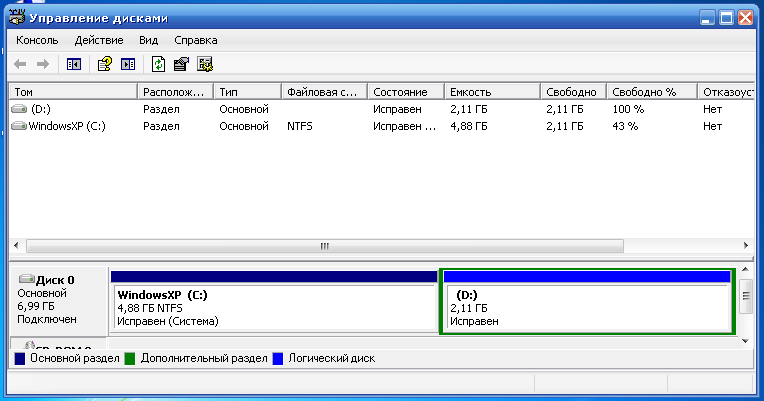Click the disk pane vertical scrollbar thumb
The image size is (764, 401).
pyautogui.click(x=745, y=296)
